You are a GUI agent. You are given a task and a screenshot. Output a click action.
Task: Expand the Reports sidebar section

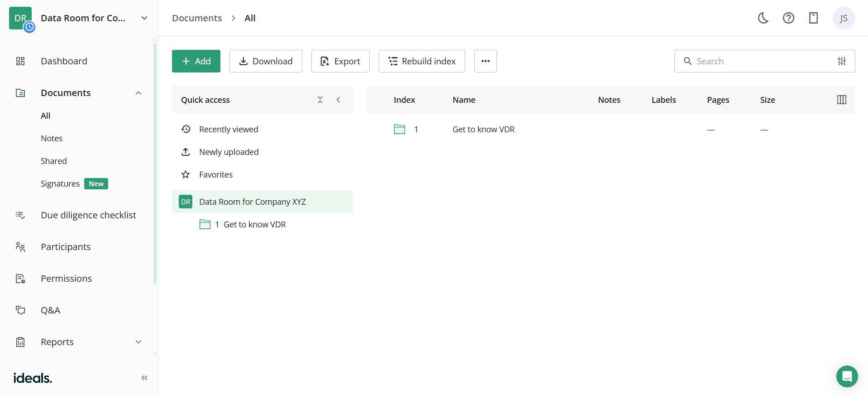coord(138,342)
